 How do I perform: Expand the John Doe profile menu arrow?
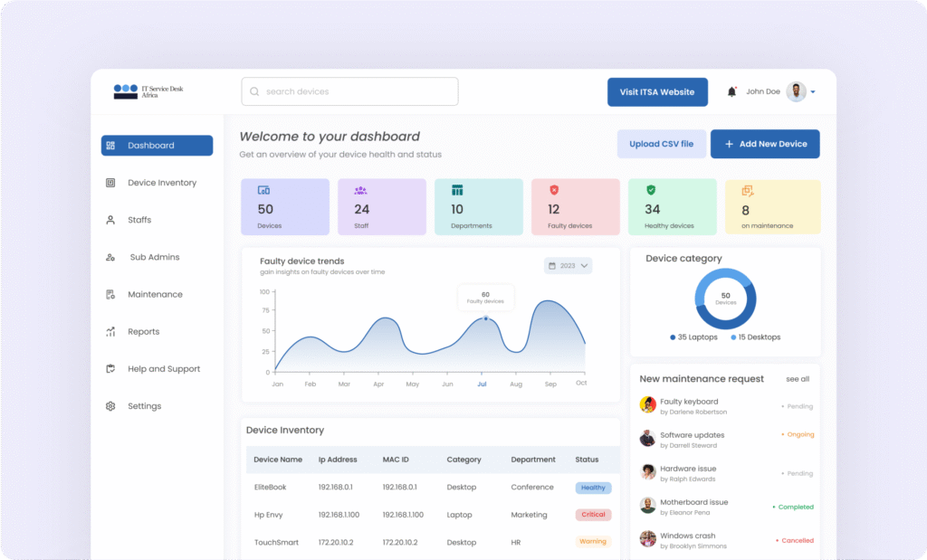point(813,92)
